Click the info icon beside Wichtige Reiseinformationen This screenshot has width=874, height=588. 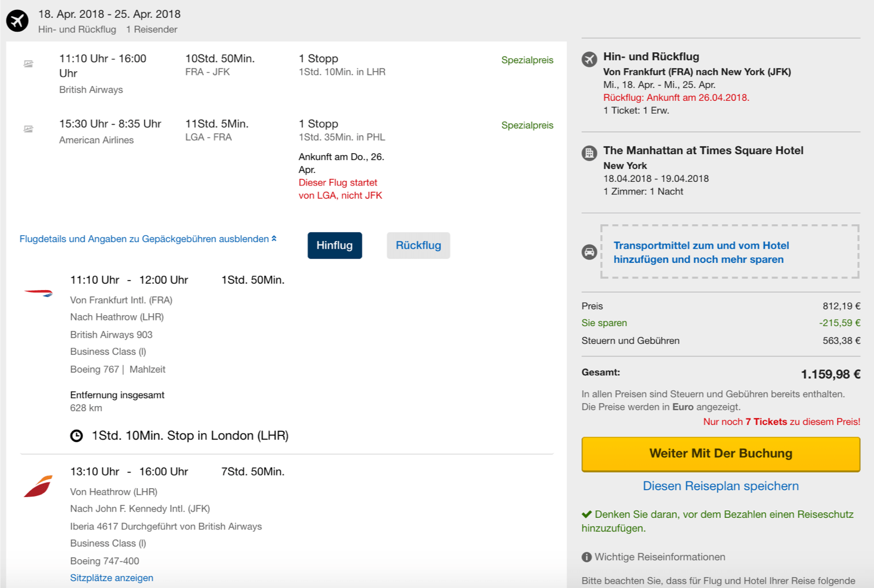tap(586, 557)
